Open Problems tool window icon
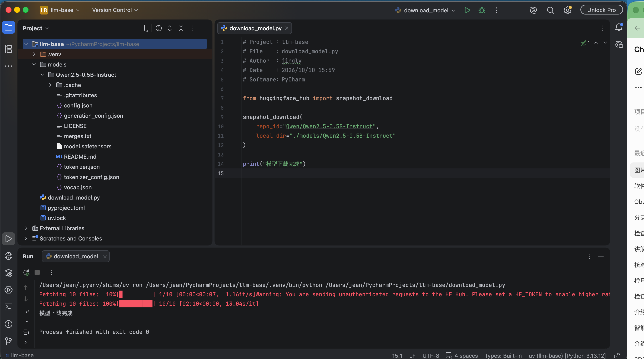 coord(9,324)
